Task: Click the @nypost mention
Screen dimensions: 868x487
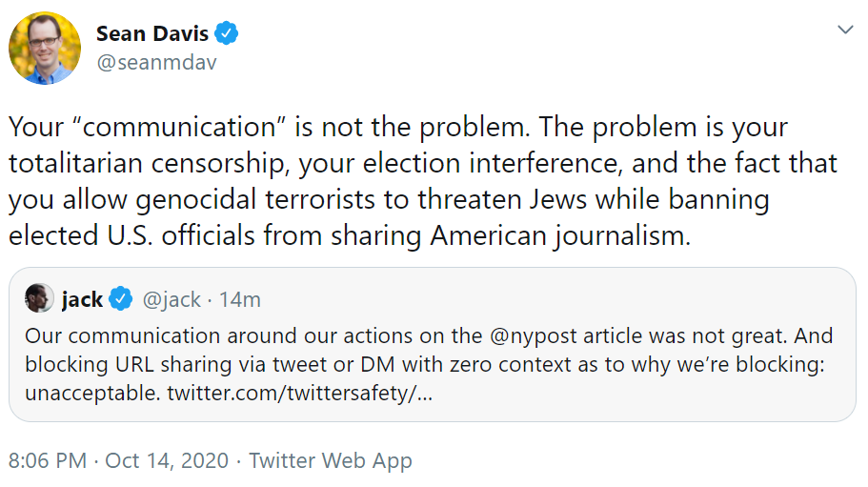Action: pos(534,335)
